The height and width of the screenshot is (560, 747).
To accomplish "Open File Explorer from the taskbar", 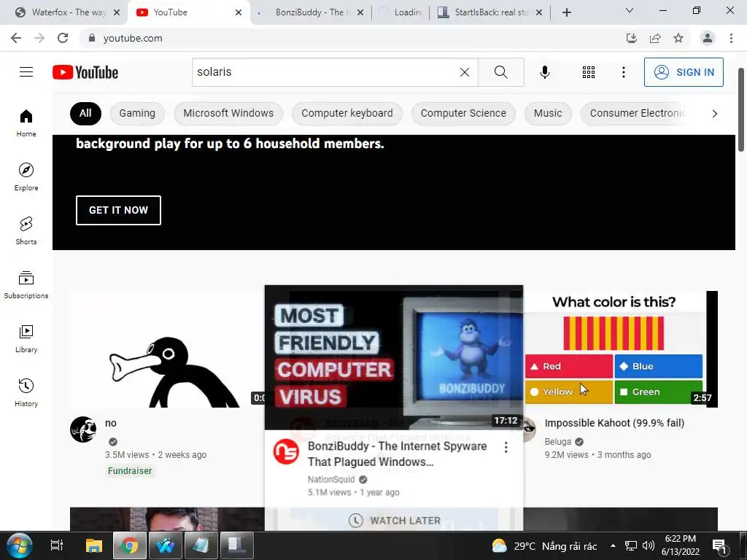I will coord(94,545).
